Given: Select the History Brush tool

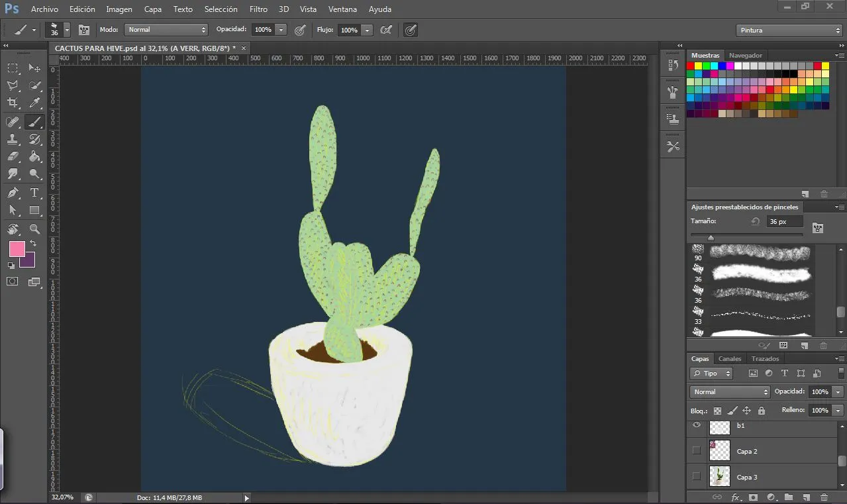Looking at the screenshot, I should pos(35,139).
